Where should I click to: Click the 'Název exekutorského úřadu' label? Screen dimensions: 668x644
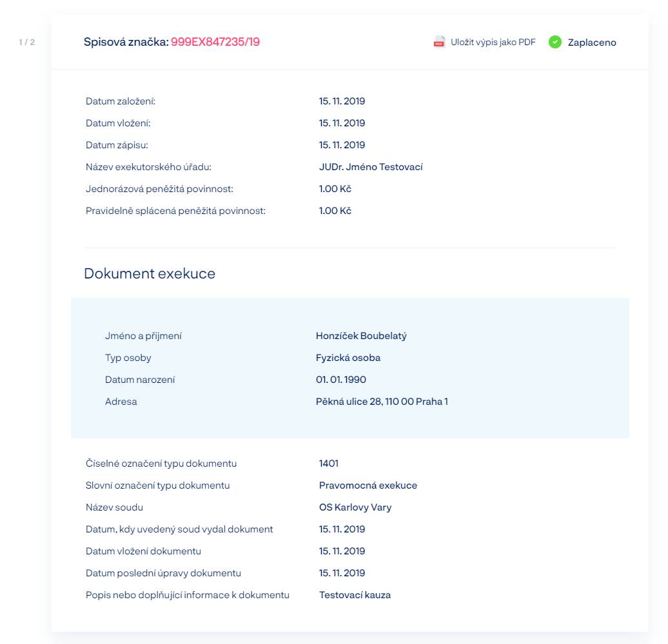click(x=148, y=167)
